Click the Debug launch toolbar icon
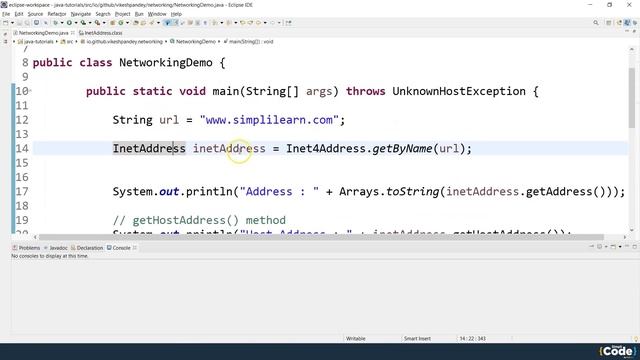 55,22
